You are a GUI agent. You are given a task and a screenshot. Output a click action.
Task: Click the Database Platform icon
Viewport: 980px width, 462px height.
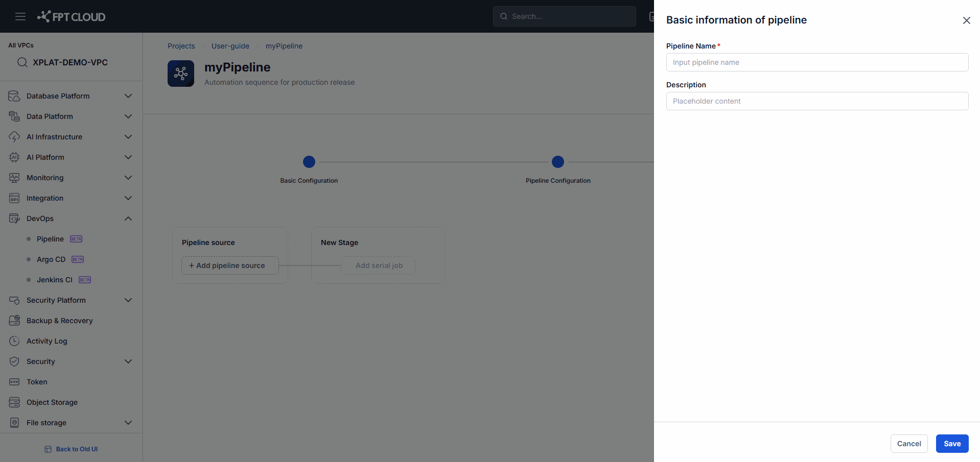pyautogui.click(x=14, y=96)
